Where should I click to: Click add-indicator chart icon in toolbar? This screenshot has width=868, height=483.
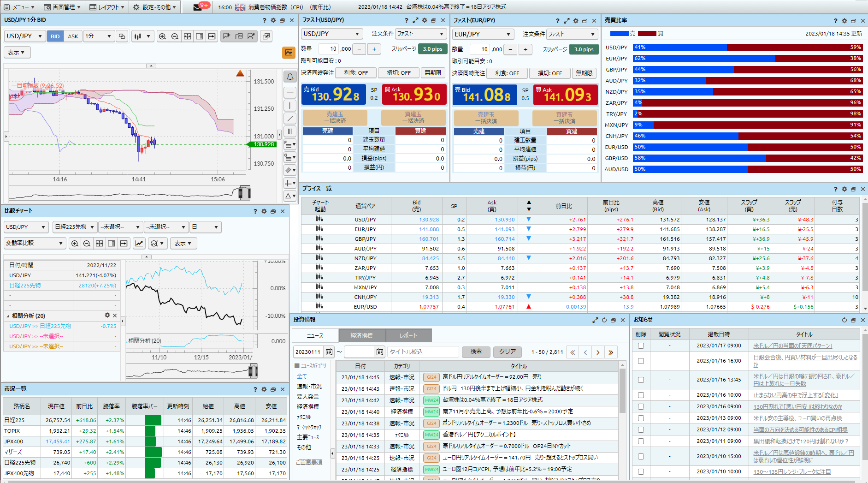tap(226, 36)
